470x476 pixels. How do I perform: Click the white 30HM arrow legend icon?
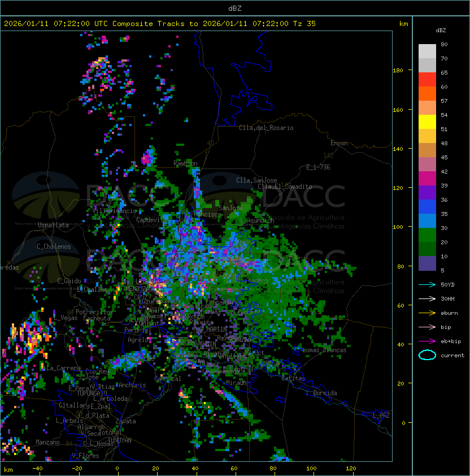click(427, 298)
